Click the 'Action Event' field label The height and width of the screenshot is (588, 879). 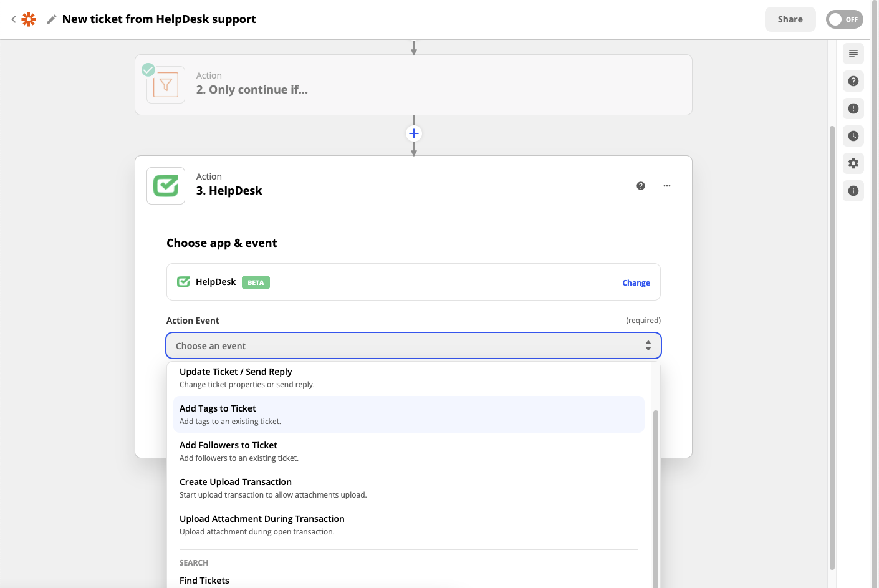point(193,321)
